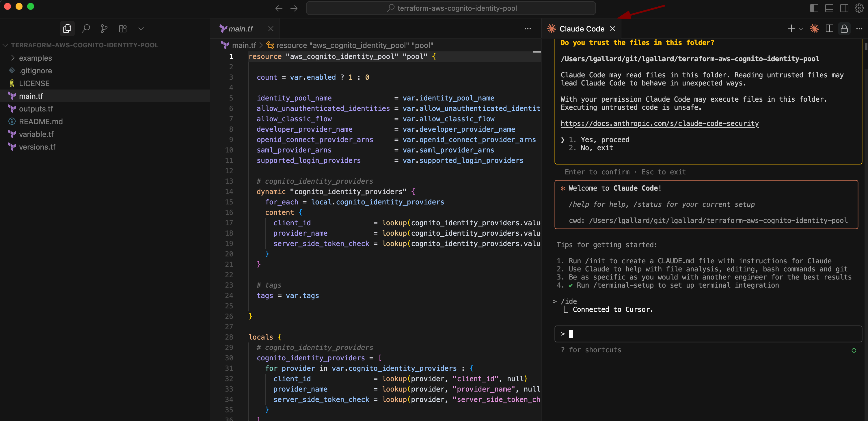Click the 'dynamic "cognito_identity_providers"' line
The image size is (868, 421).
[336, 191]
